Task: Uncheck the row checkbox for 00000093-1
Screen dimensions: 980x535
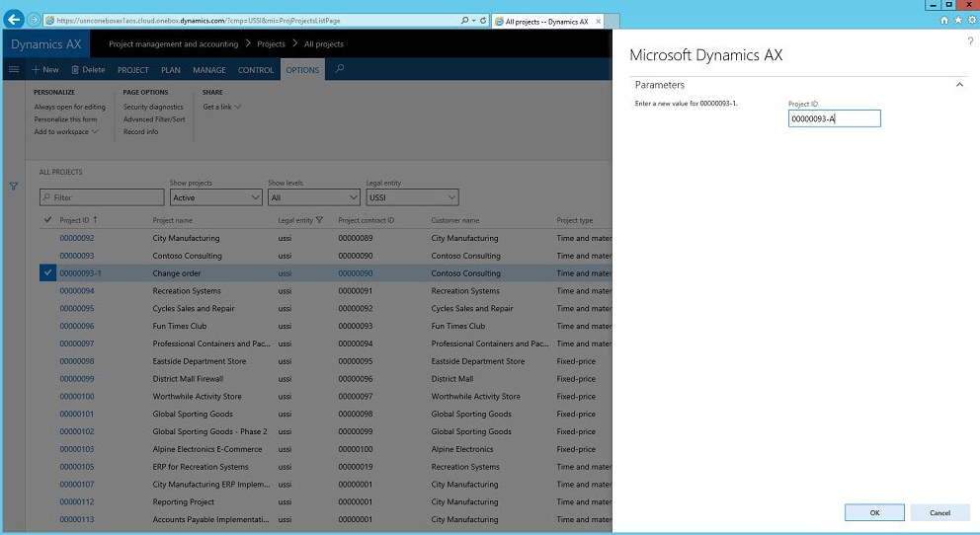Action: [47, 273]
